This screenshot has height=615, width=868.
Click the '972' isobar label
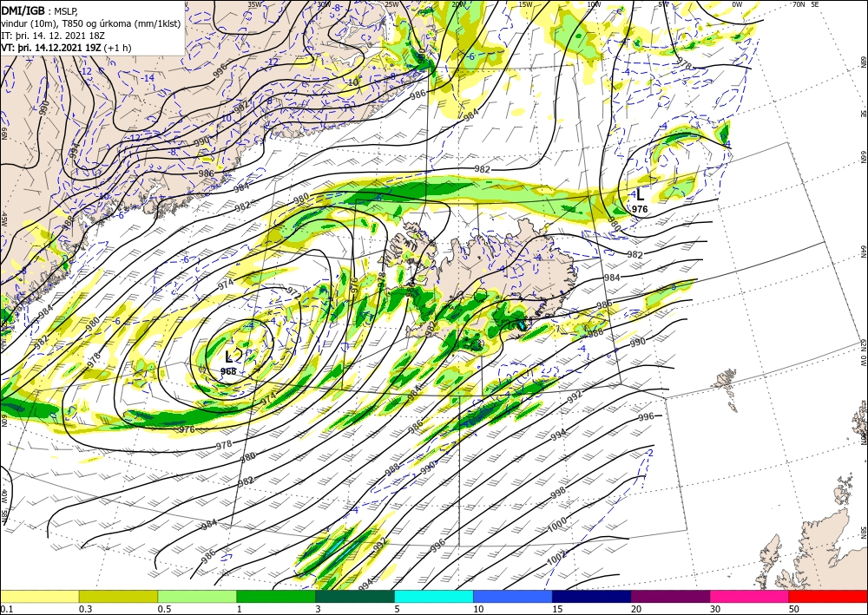[293, 293]
